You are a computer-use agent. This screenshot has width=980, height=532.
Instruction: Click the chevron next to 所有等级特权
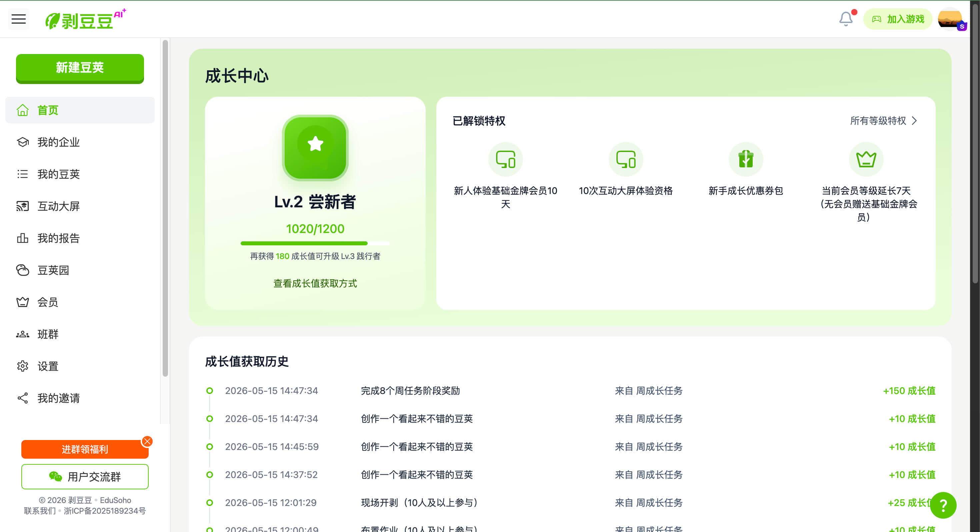[914, 121]
